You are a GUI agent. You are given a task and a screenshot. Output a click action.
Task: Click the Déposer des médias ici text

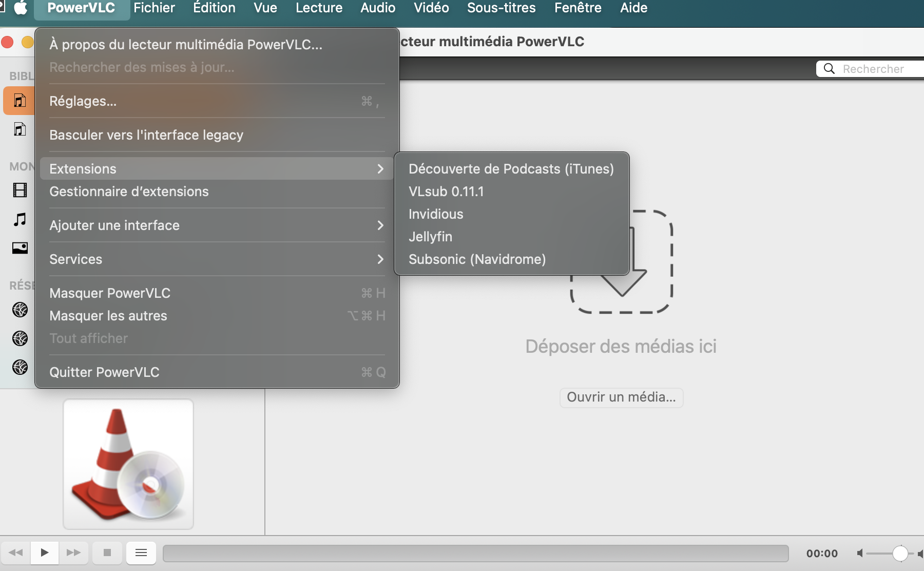tap(621, 347)
